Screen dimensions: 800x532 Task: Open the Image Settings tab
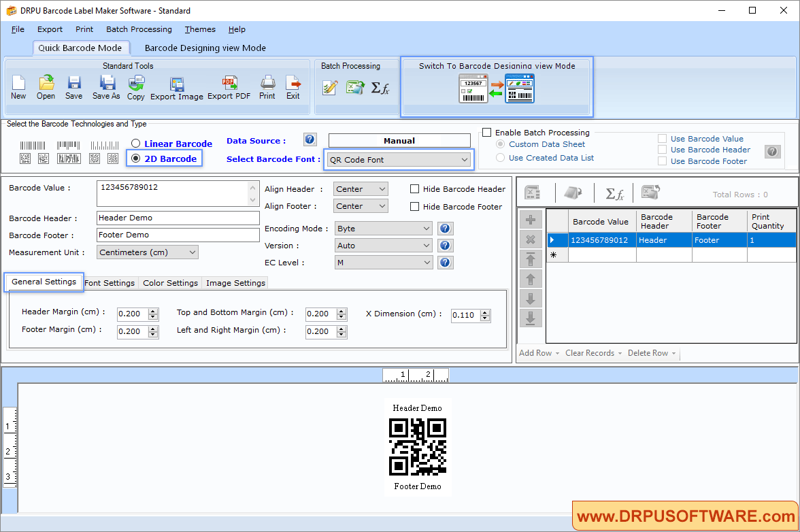(235, 283)
